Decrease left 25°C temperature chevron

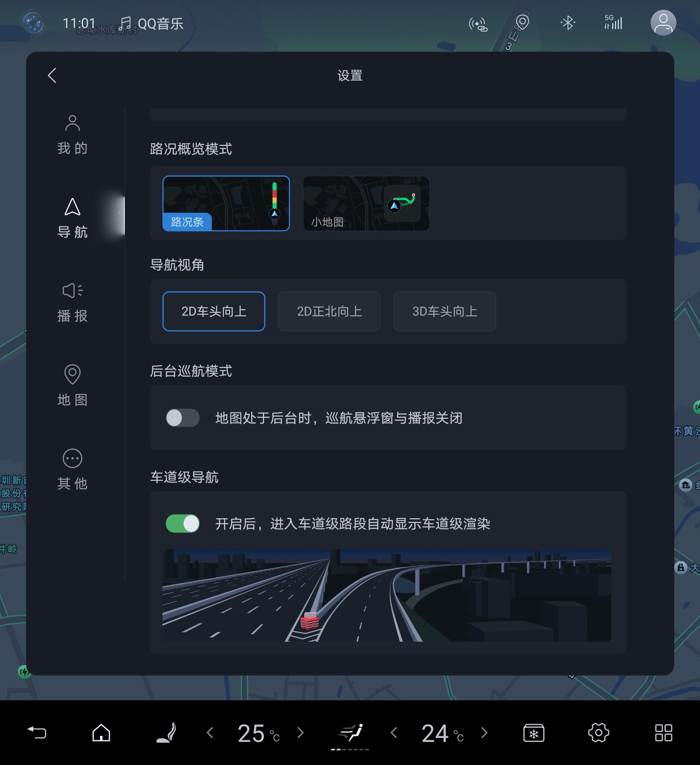coord(210,733)
